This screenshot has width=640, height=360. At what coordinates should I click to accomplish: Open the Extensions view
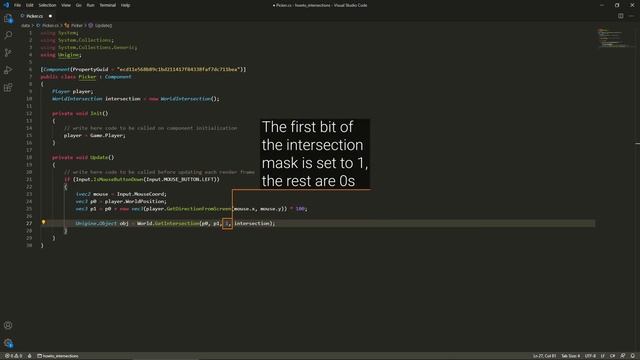click(8, 87)
